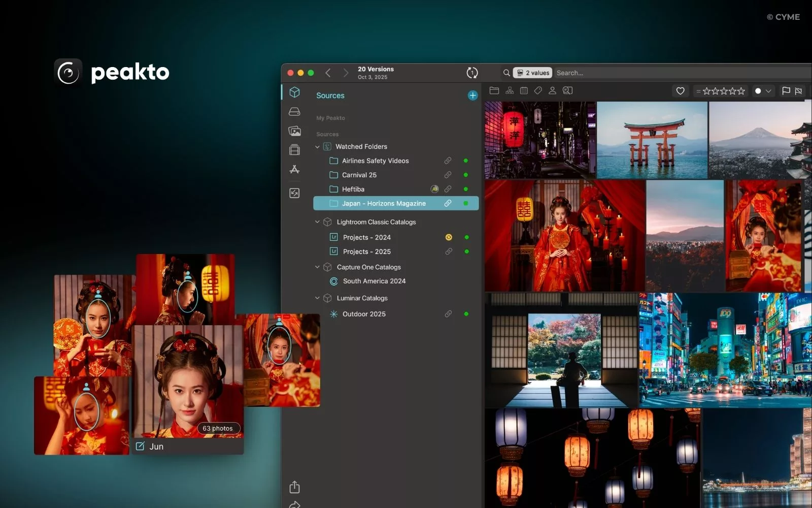Open the film strip videos icon in sidebar

pos(294,150)
